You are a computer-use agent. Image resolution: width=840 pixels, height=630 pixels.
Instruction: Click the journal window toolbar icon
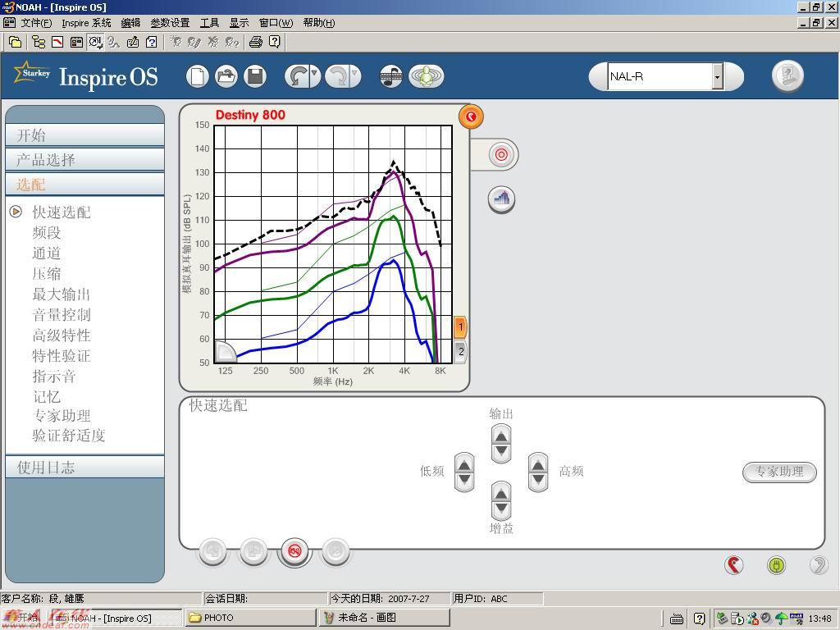pos(76,42)
